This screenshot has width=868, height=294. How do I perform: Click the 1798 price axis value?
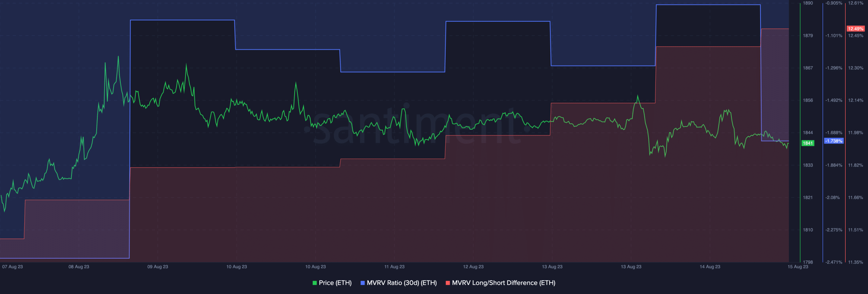808,262
